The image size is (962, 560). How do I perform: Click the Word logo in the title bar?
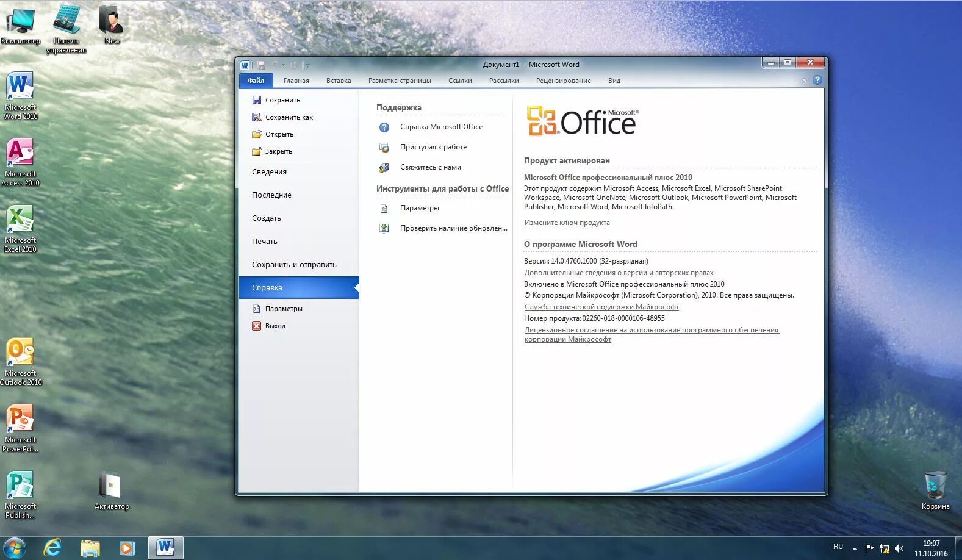pos(245,65)
